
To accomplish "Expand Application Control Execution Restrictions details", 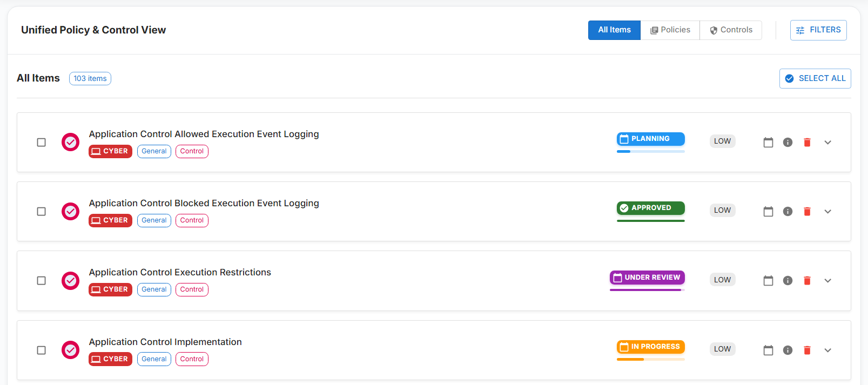I will coord(827,281).
